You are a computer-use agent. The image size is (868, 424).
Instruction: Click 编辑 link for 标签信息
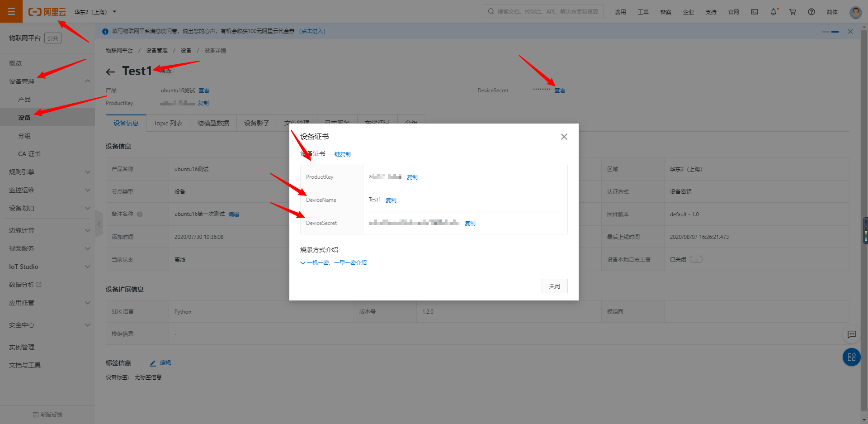pos(165,363)
